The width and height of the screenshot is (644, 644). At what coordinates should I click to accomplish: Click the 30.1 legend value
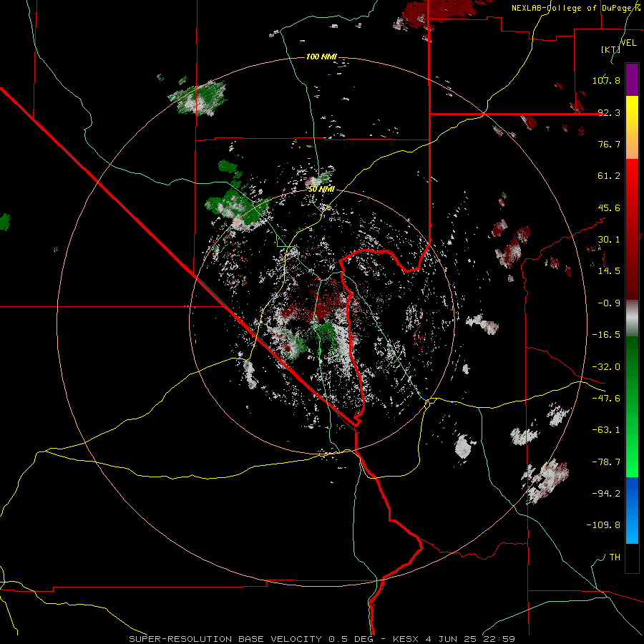click(609, 240)
